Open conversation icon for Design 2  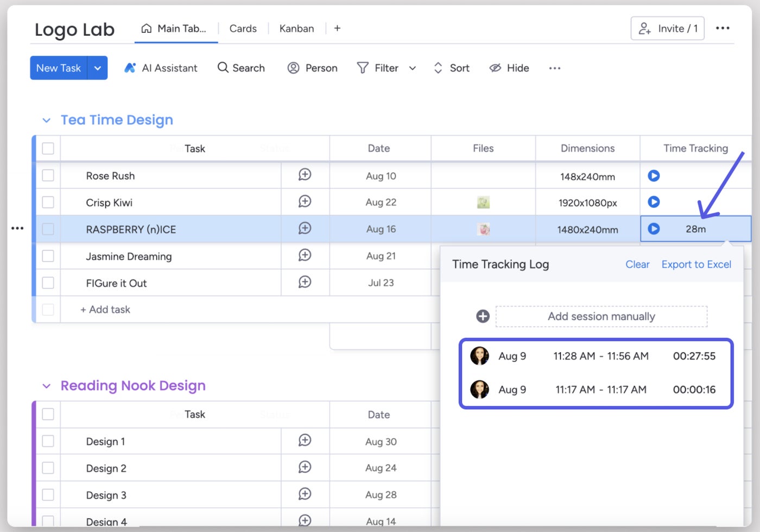305,467
